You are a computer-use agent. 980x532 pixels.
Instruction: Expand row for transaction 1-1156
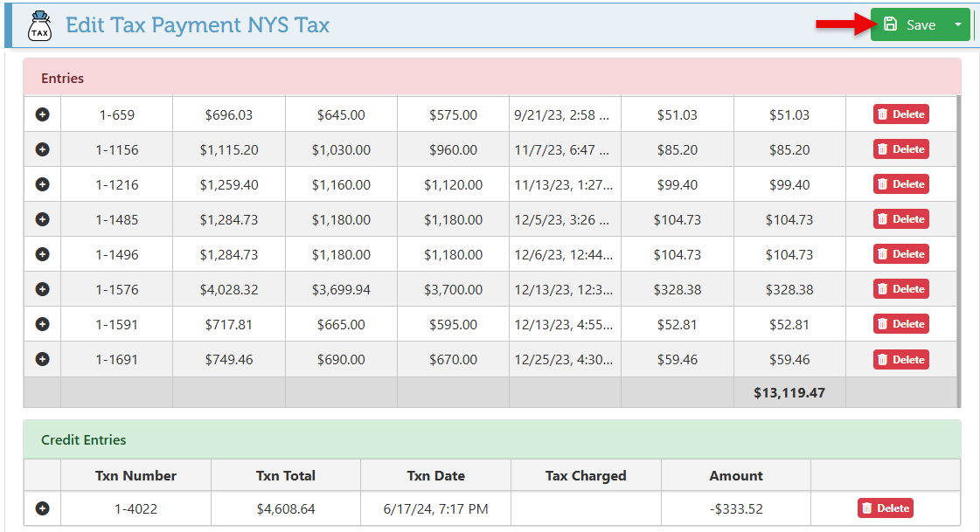pyautogui.click(x=42, y=149)
